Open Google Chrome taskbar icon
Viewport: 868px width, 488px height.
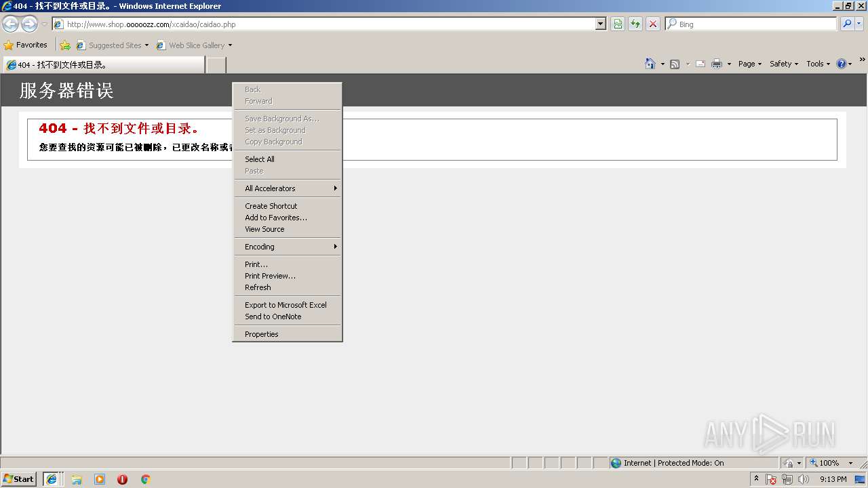tap(145, 479)
